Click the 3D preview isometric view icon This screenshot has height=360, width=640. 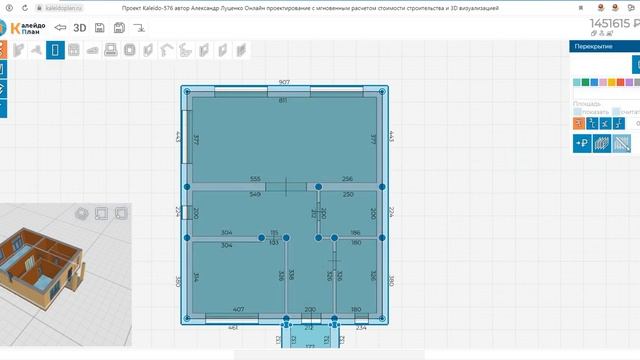pyautogui.click(x=82, y=213)
